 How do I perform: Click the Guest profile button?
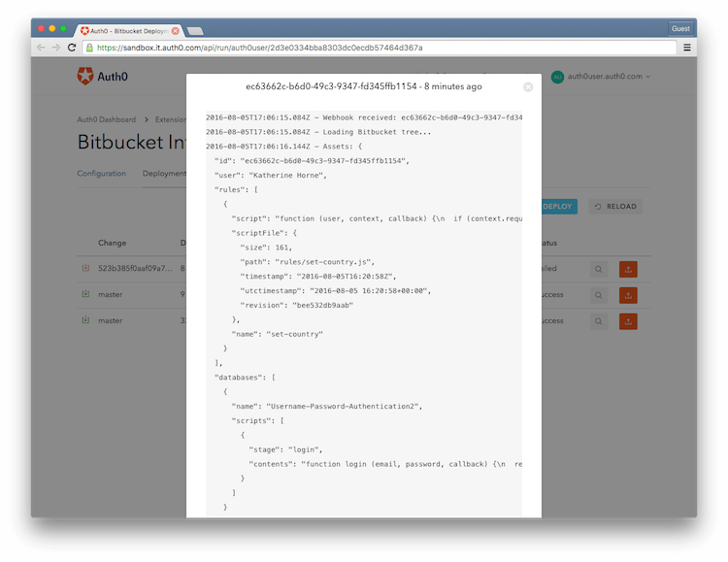[x=680, y=29]
